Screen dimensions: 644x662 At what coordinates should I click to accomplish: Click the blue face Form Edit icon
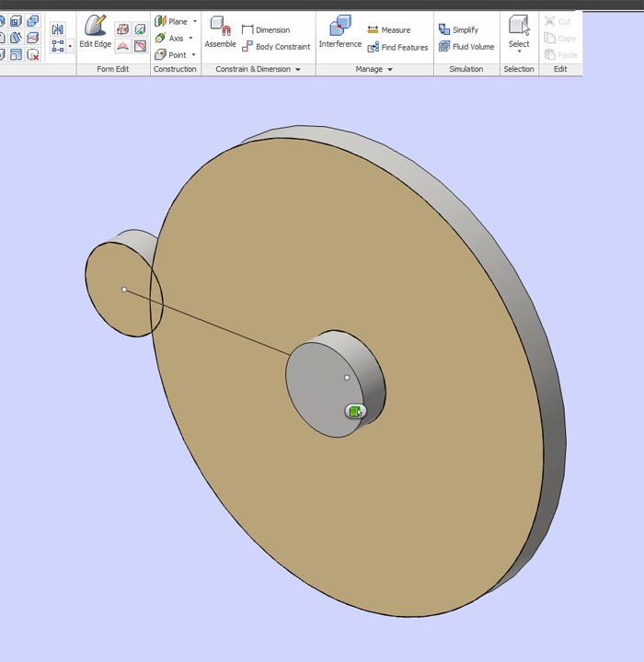pyautogui.click(x=140, y=29)
